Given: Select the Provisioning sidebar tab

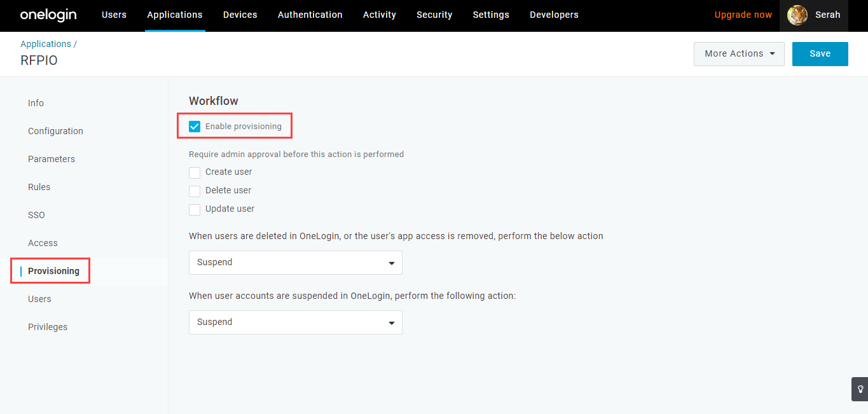Looking at the screenshot, I should tap(53, 271).
